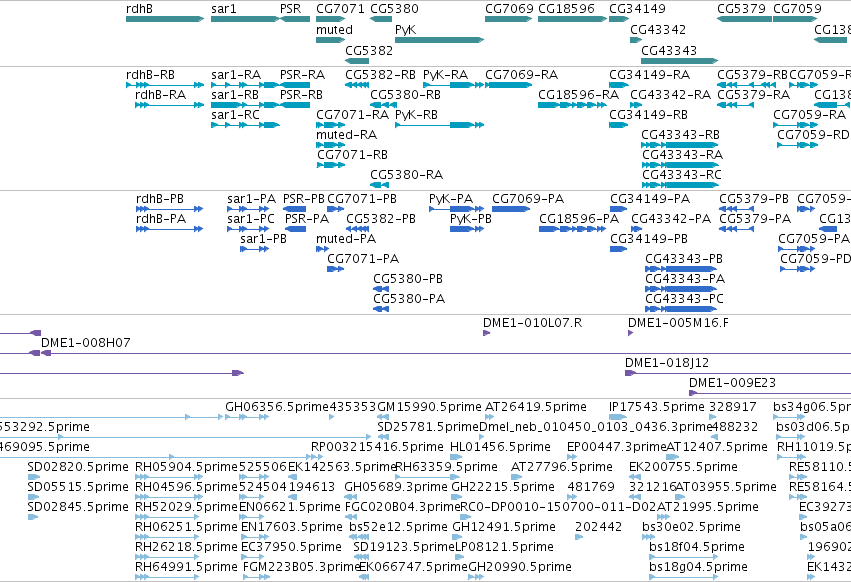Viewport: 851px width, 582px height.
Task: Open EST bs18g04.5prime
Action: [x=698, y=567]
